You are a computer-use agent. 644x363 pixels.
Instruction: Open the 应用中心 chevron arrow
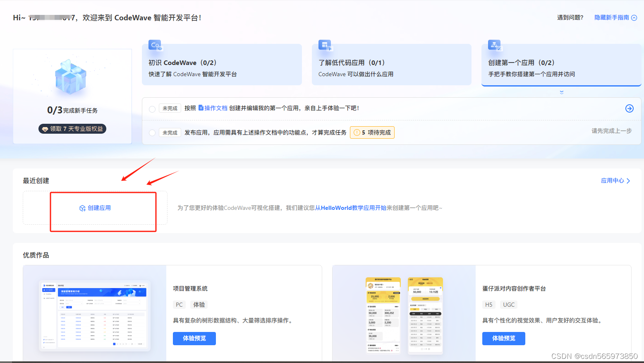point(628,181)
